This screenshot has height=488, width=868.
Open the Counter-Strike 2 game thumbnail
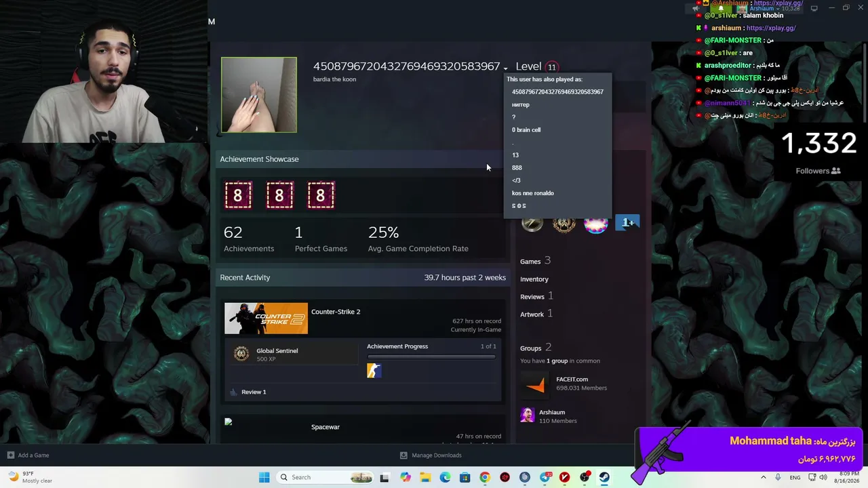coord(266,319)
